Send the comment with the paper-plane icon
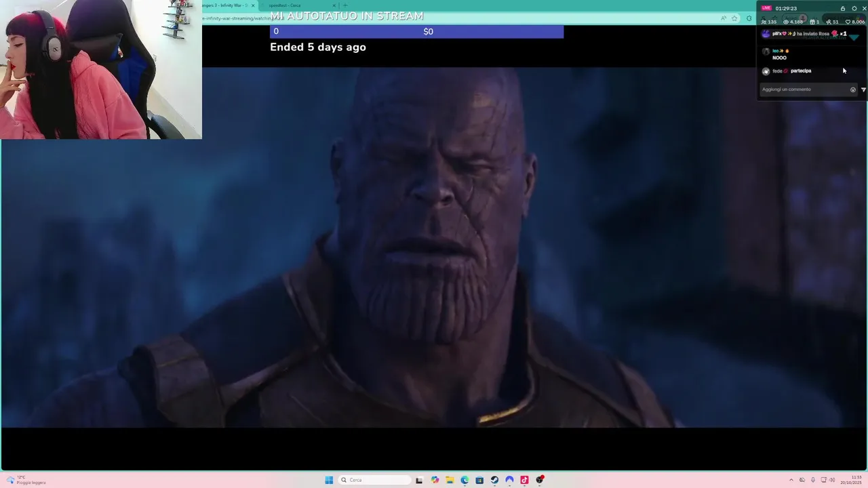Image resolution: width=868 pixels, height=488 pixels. click(x=863, y=89)
